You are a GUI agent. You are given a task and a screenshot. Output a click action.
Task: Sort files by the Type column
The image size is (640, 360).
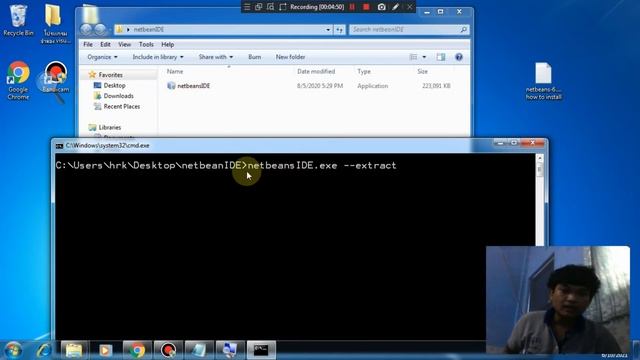pyautogui.click(x=364, y=71)
